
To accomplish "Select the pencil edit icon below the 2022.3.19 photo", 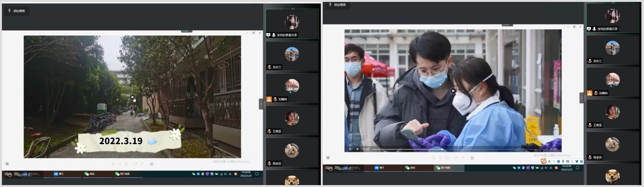I will click(x=142, y=164).
